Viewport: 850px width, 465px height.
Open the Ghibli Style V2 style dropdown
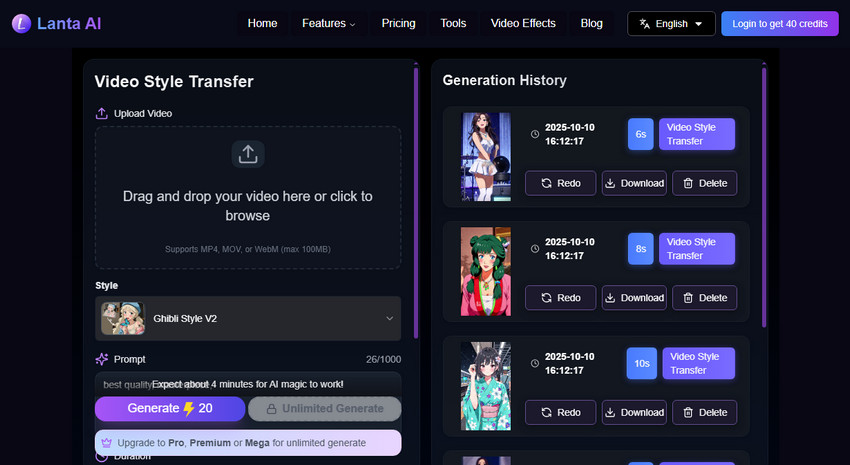coord(248,318)
